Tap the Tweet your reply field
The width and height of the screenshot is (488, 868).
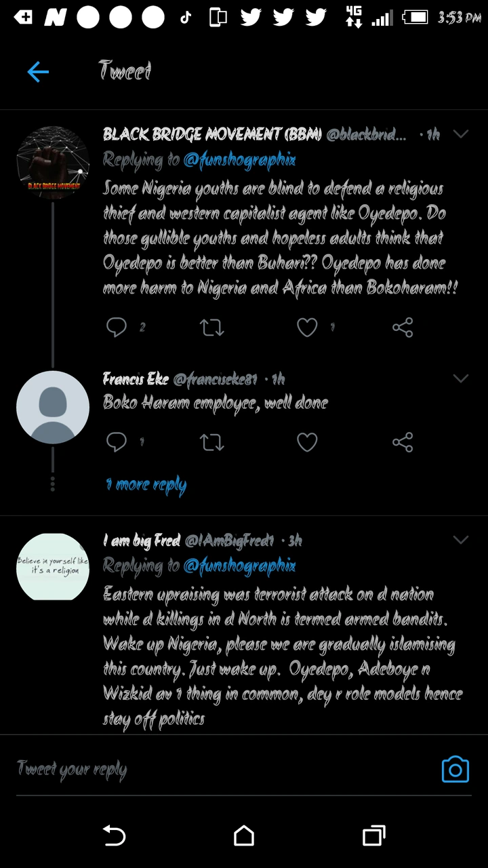coord(203,770)
